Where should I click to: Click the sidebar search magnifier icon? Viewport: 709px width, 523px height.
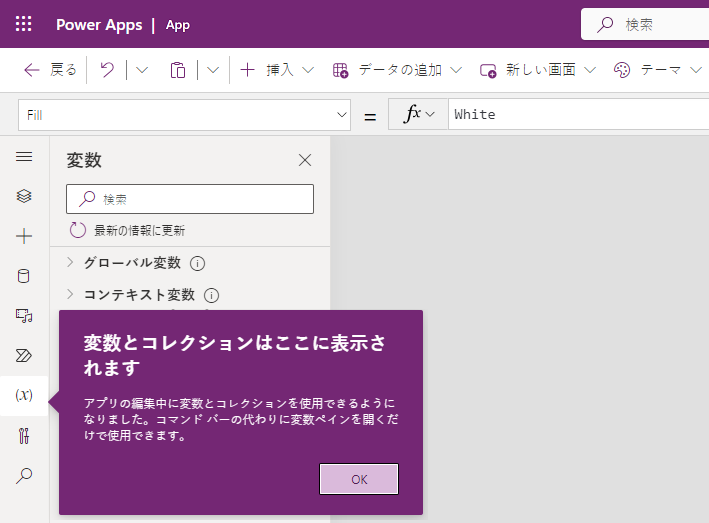click(x=24, y=476)
